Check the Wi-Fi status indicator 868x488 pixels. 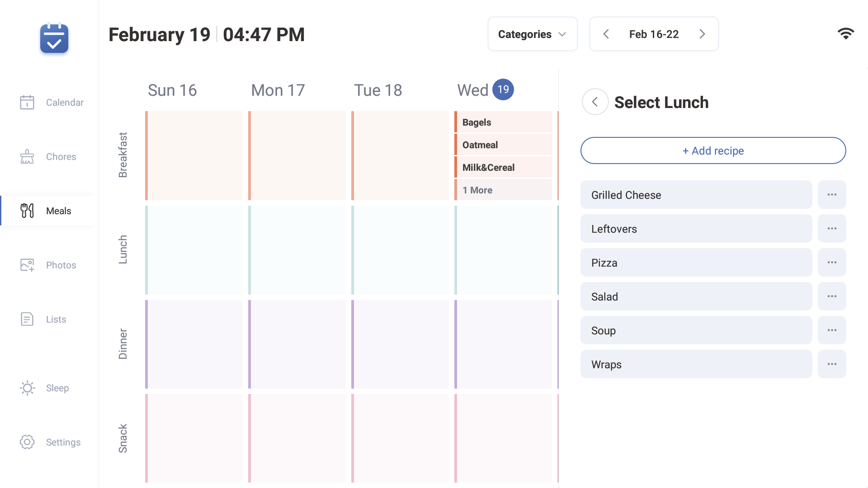846,33
